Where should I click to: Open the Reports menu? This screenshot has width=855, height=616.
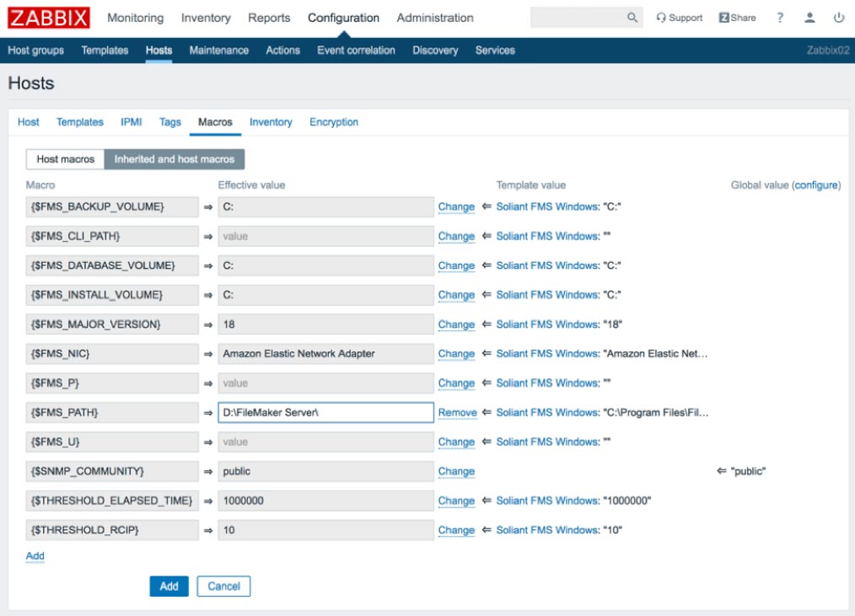coord(269,18)
